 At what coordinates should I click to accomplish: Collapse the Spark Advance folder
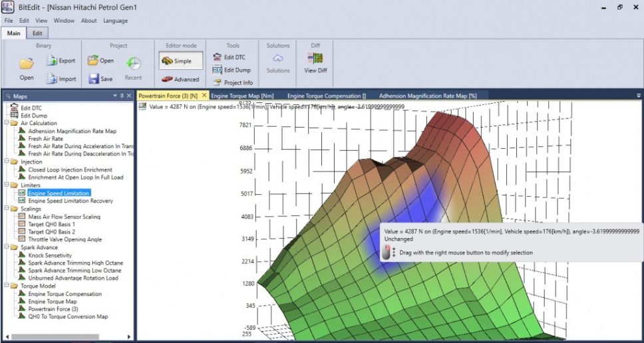pyautogui.click(x=7, y=247)
